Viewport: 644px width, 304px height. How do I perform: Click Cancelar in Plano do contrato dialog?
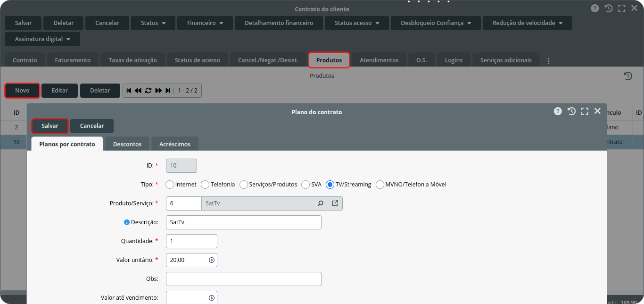(x=92, y=126)
